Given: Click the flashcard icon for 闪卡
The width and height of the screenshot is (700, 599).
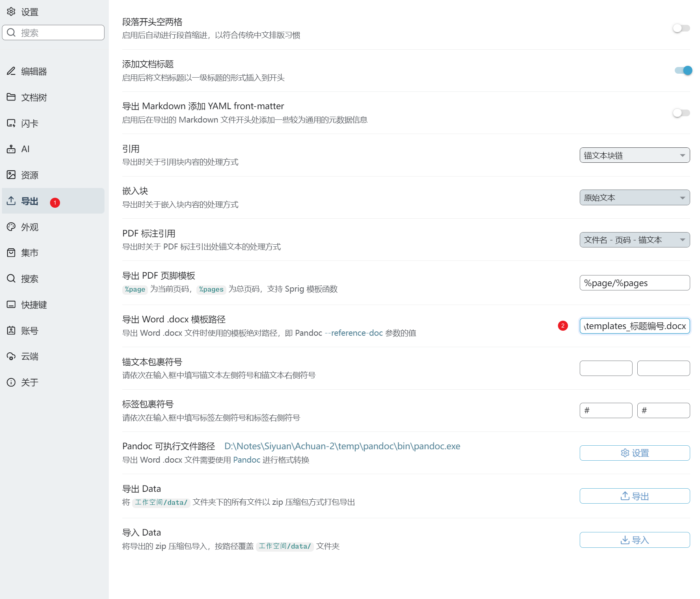Looking at the screenshot, I should click(x=11, y=123).
